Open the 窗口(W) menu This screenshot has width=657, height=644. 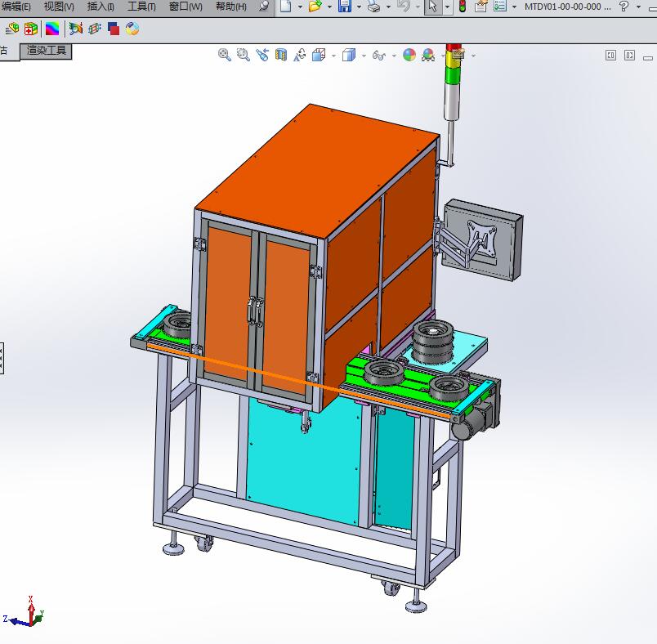(x=185, y=7)
